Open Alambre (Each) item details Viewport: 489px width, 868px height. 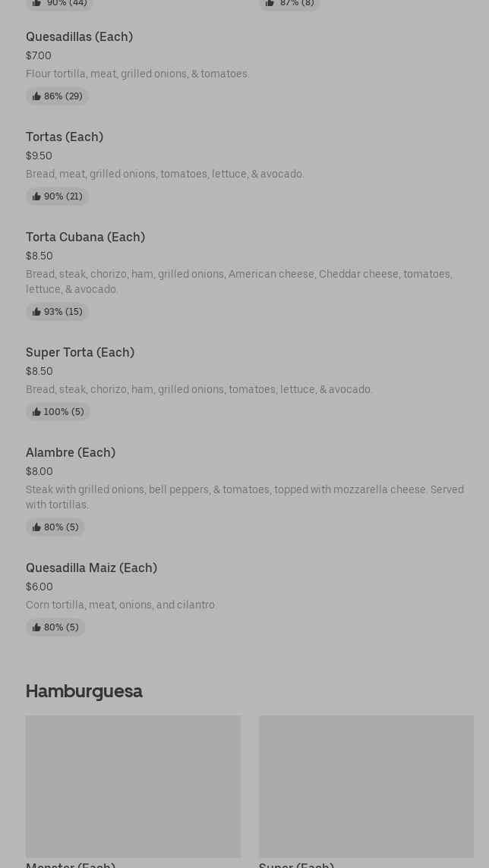pyautogui.click(x=71, y=453)
